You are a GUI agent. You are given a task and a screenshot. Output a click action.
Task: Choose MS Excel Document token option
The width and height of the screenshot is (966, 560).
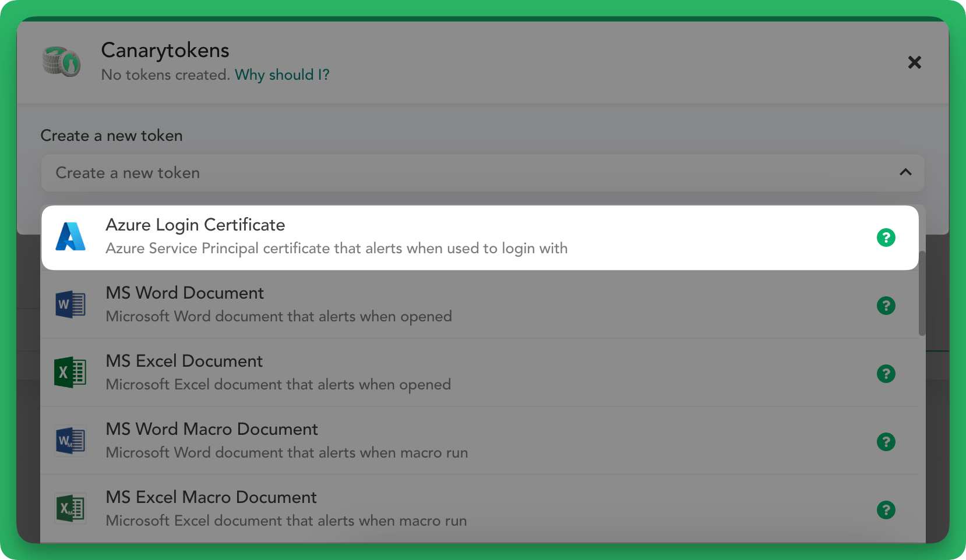pos(480,373)
